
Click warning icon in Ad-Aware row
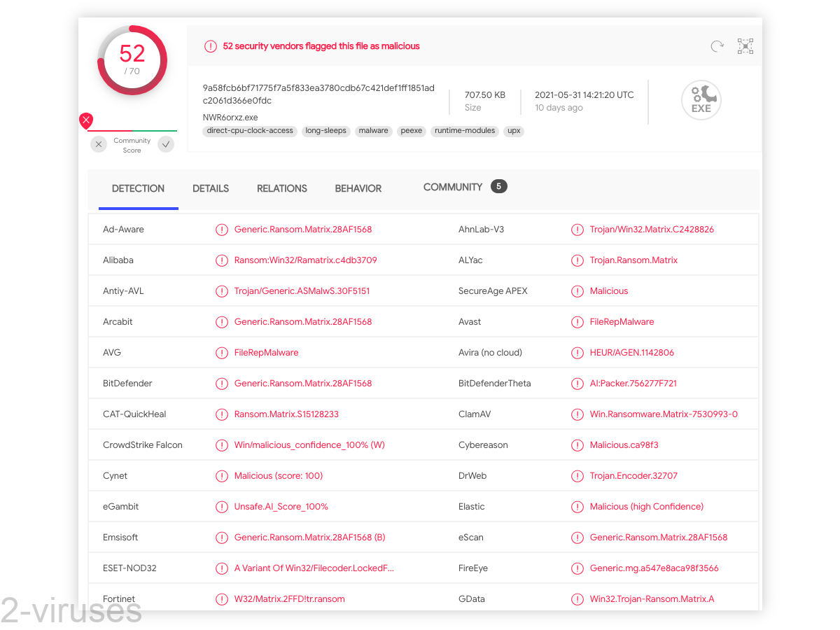coord(222,230)
